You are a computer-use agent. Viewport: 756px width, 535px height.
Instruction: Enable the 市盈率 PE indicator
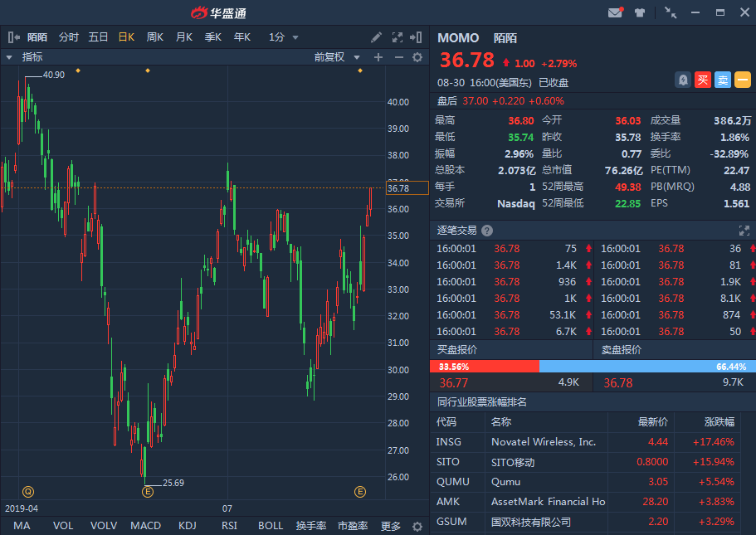point(353,526)
